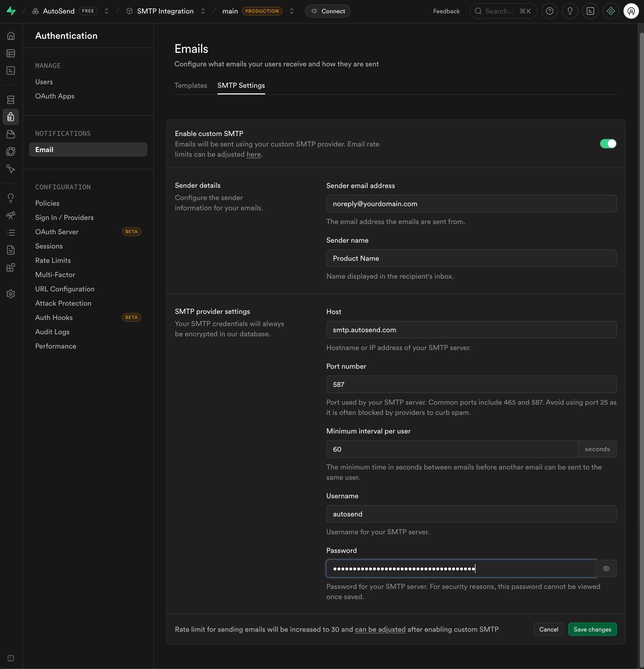Click the Sender email address field
The height and width of the screenshot is (669, 644).
tap(471, 204)
